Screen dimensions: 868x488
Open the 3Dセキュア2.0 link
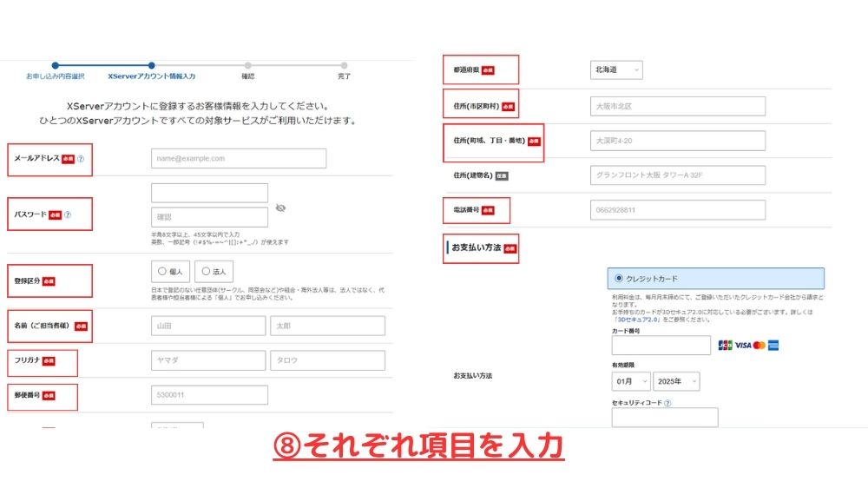coord(636,320)
